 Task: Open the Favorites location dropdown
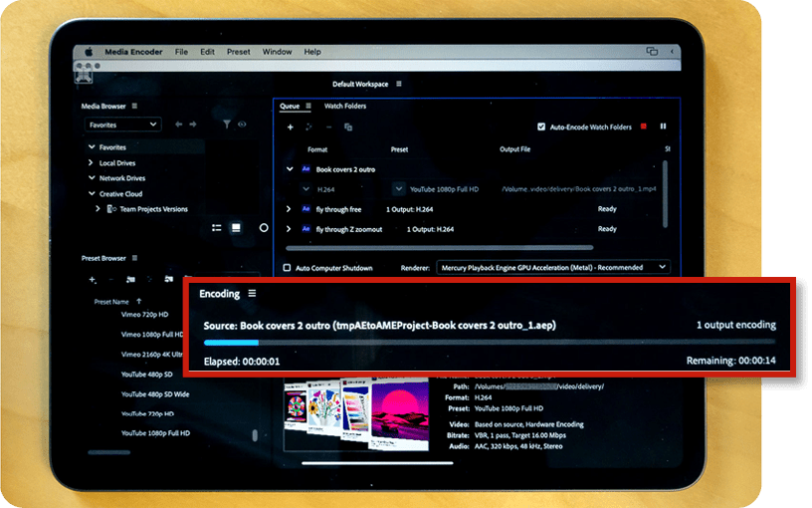[x=122, y=125]
